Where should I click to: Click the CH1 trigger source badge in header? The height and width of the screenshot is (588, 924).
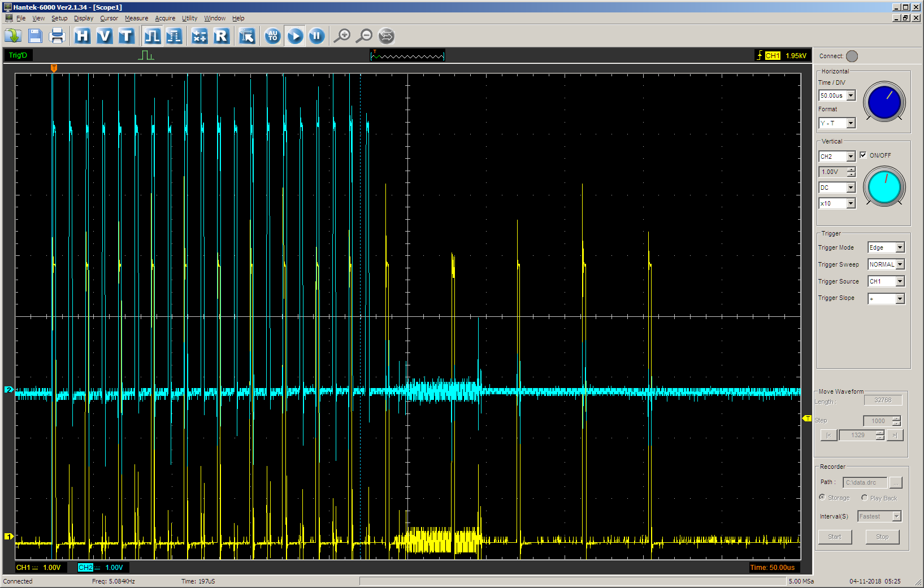773,55
